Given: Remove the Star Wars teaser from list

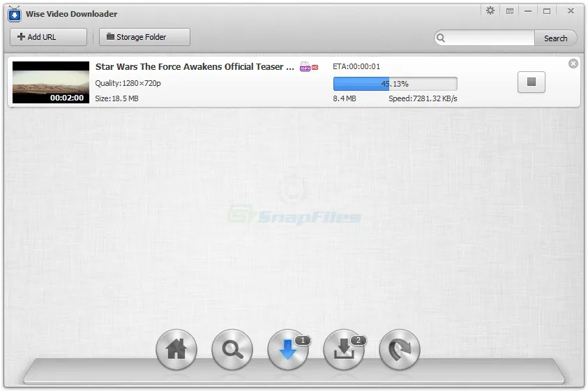Looking at the screenshot, I should (x=573, y=64).
